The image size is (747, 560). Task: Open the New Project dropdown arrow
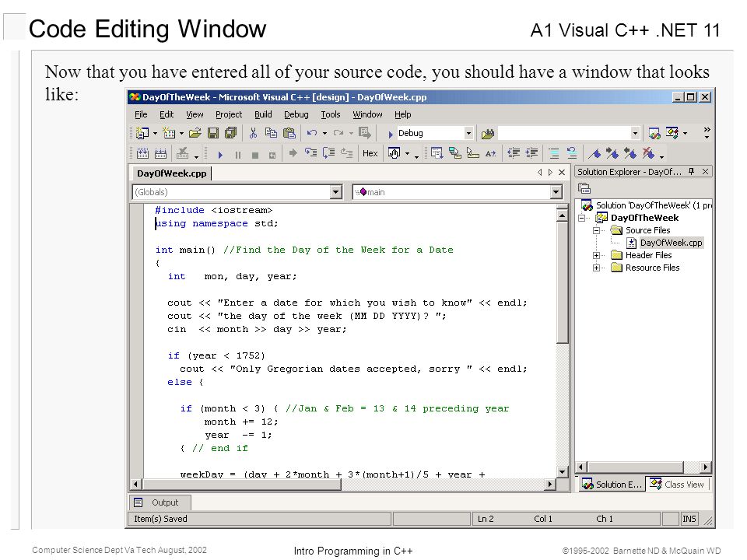[x=155, y=133]
